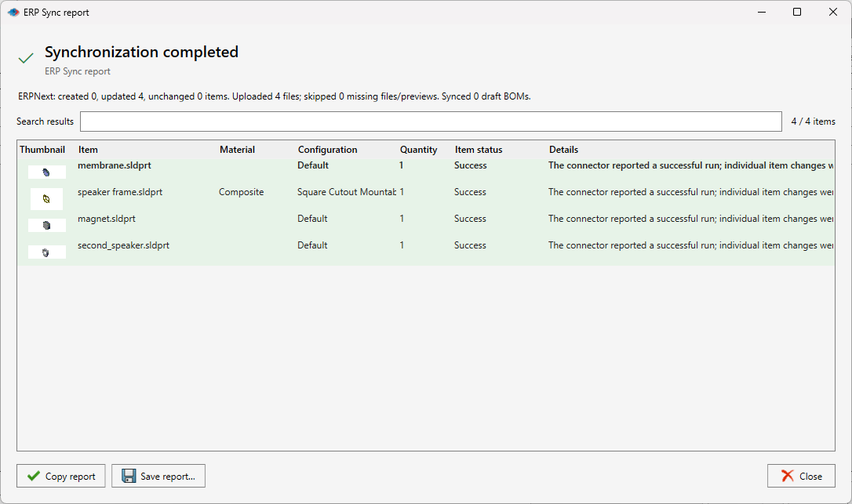Sort by the Thumbnail column header
The image size is (852, 504).
pyautogui.click(x=42, y=150)
